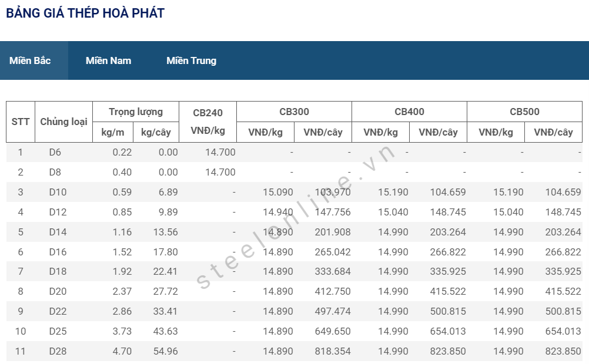
Task: Click the kg/m subheader
Action: pos(113,132)
